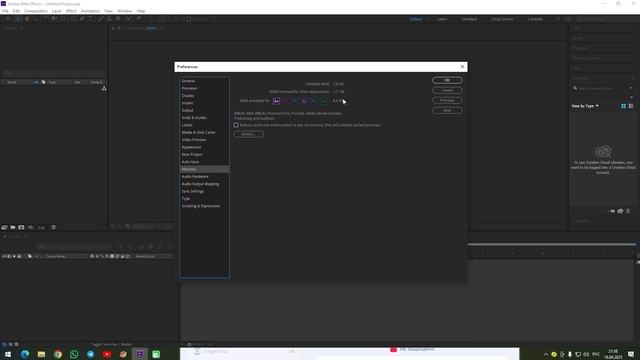Open the Effect menu
This screenshot has width=640, height=360.
[71, 11]
